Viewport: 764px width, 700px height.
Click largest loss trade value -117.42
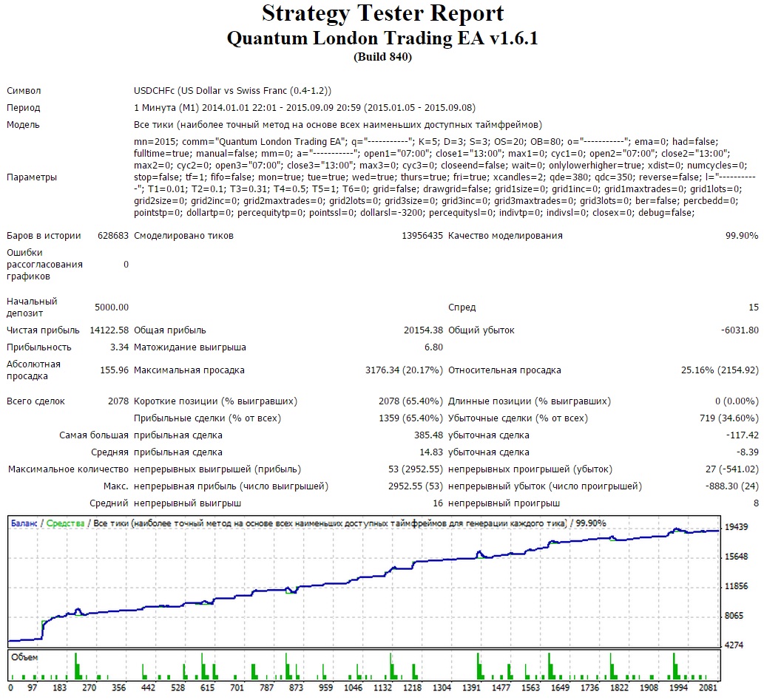(x=742, y=435)
